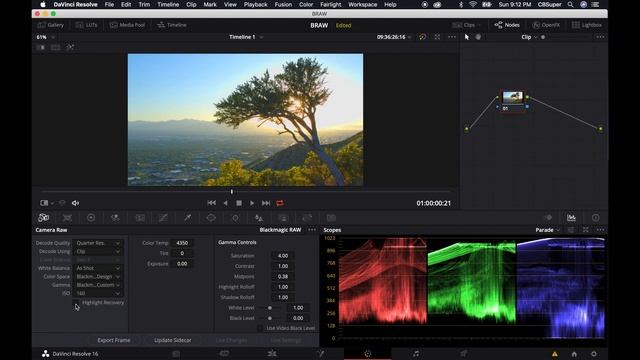Viewport: 640px width, 360px height.
Task: Toggle the Media Pool panel
Action: coord(127,25)
